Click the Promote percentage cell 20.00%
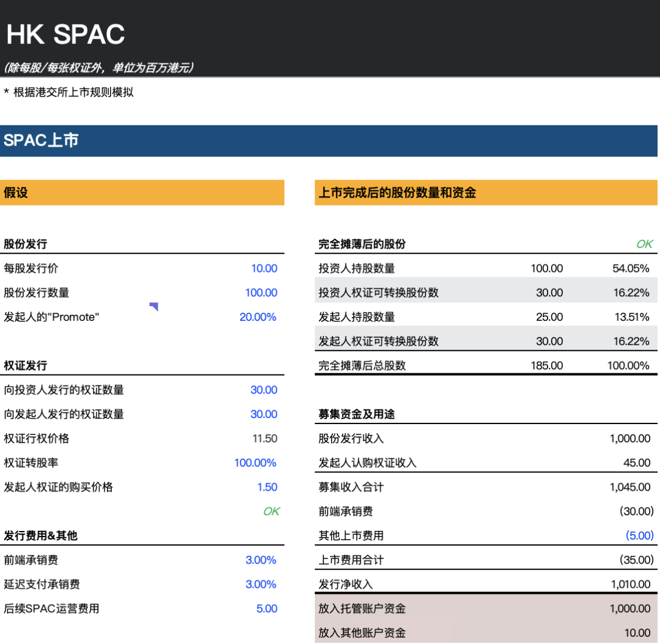This screenshot has height=644, width=660. pyautogui.click(x=258, y=317)
